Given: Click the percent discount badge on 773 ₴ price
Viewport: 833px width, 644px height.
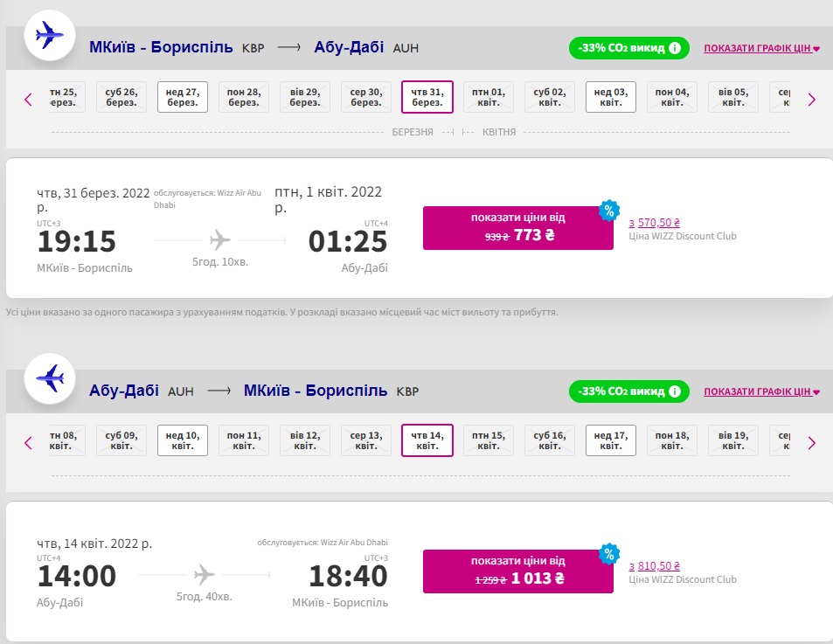Looking at the screenshot, I should (608, 211).
